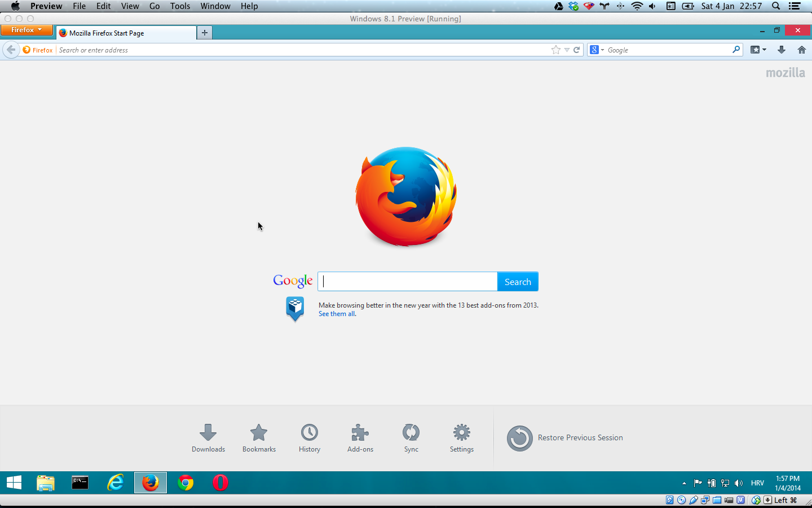Viewport: 812px width, 508px height.
Task: Click the magnifier in the Google search box
Action: [736, 50]
